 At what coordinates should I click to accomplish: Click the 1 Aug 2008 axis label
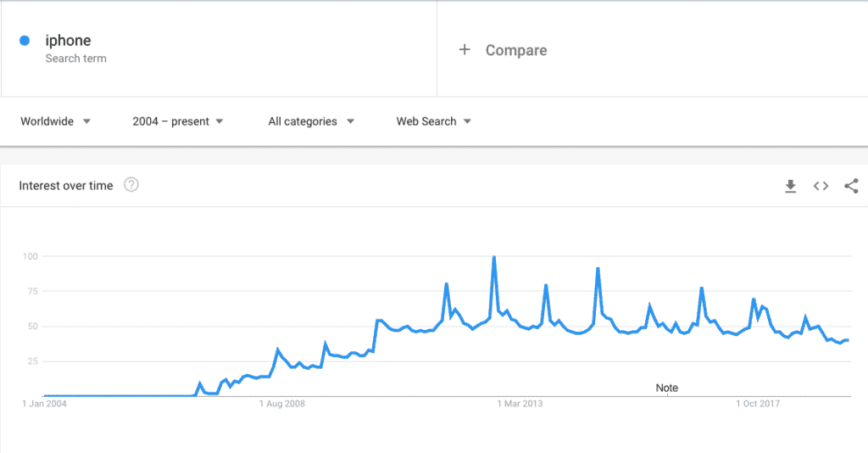pyautogui.click(x=282, y=404)
